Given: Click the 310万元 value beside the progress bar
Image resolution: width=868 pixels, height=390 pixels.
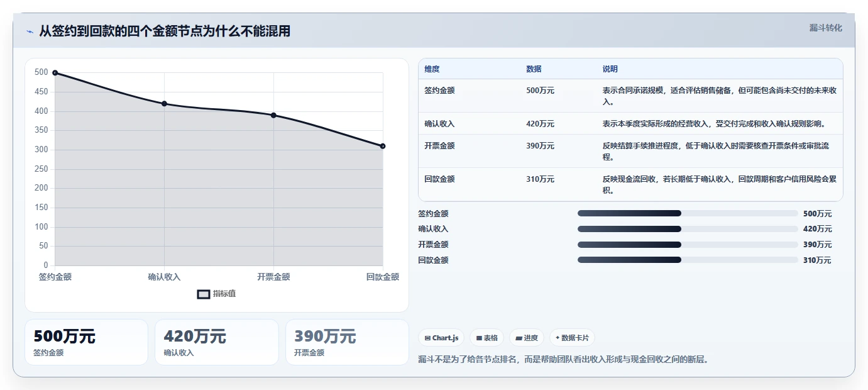Looking at the screenshot, I should point(817,260).
